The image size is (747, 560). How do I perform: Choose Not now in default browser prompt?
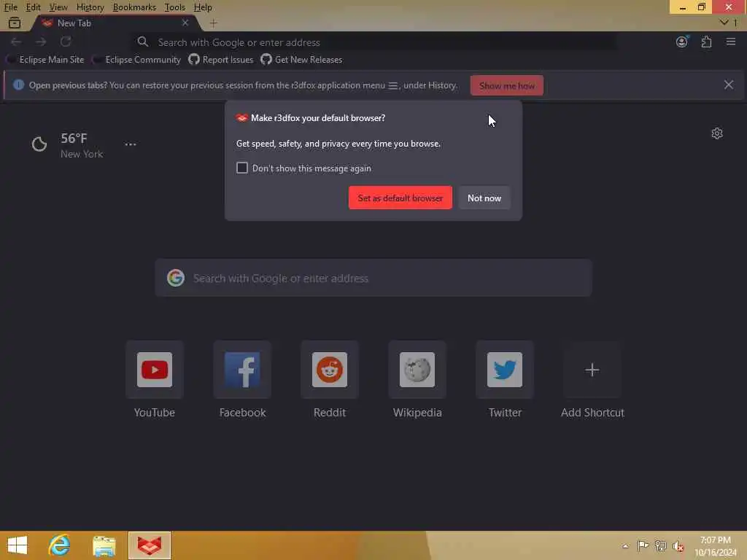(x=484, y=198)
